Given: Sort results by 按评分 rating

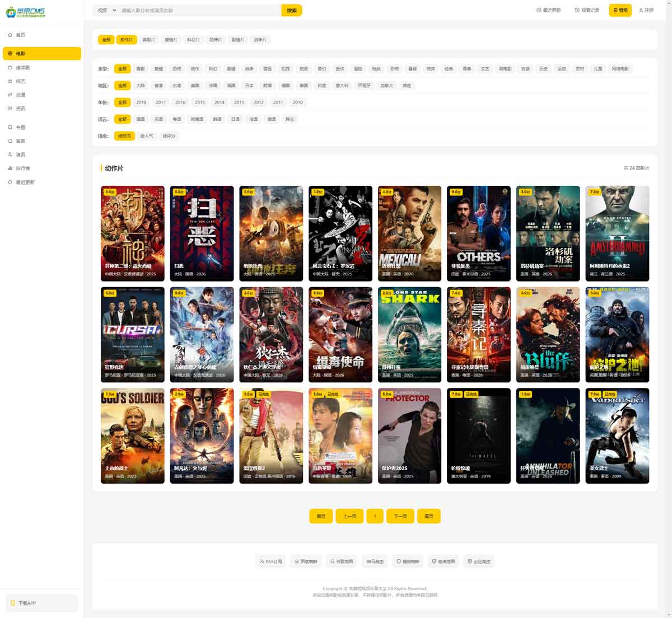Looking at the screenshot, I should 169,136.
